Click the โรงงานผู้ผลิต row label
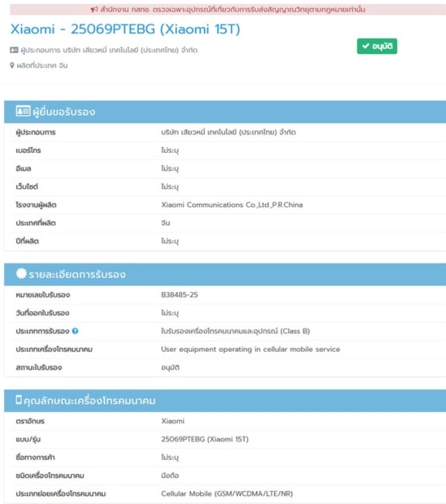The height and width of the screenshot is (504, 446). [36, 205]
